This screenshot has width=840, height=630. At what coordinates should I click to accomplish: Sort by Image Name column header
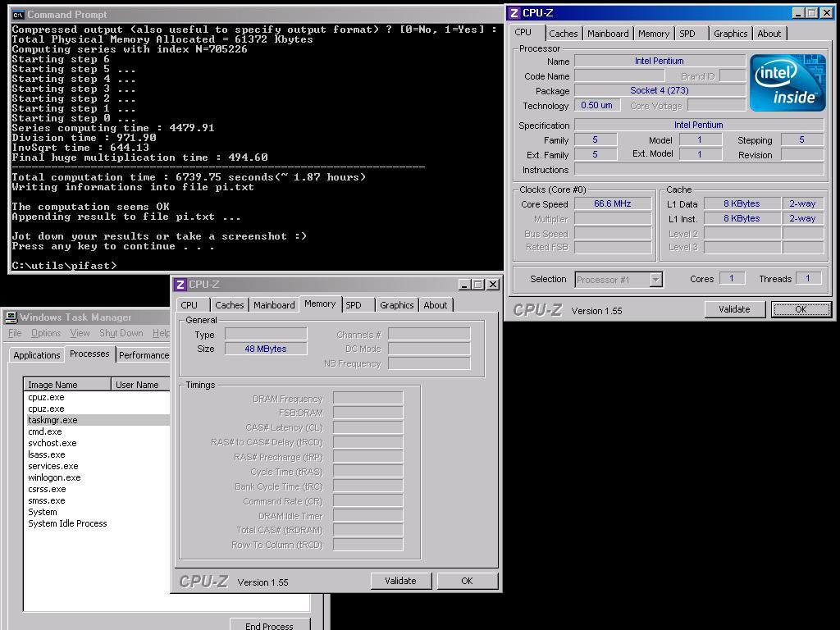67,385
